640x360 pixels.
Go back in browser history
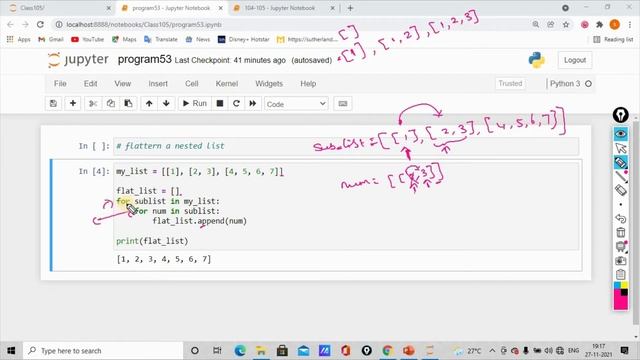[10, 24]
